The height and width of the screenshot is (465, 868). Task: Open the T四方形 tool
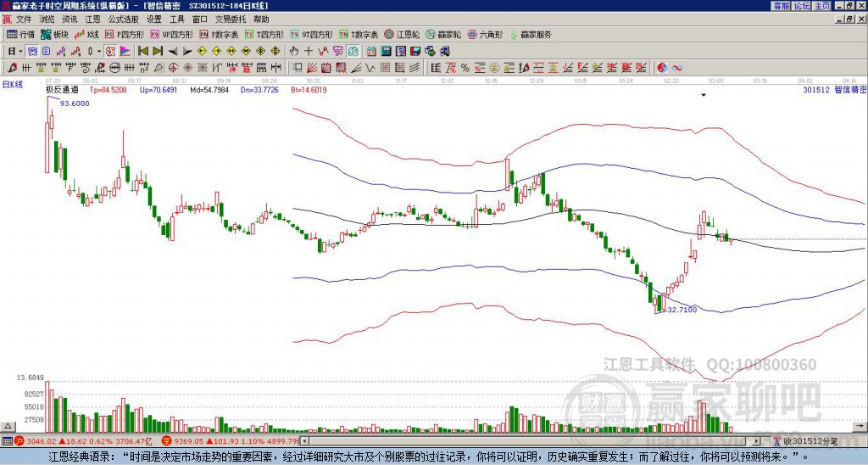pos(264,34)
